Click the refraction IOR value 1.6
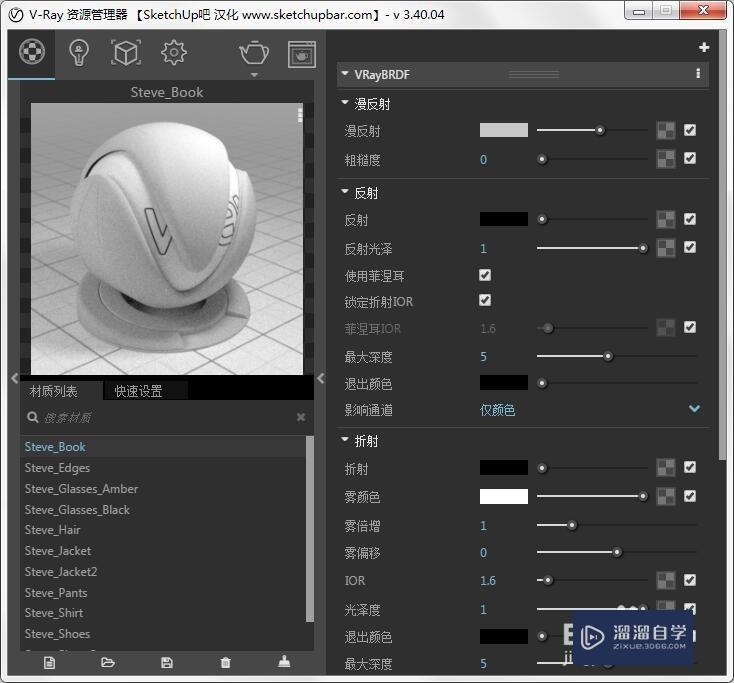734x683 pixels. [x=488, y=581]
